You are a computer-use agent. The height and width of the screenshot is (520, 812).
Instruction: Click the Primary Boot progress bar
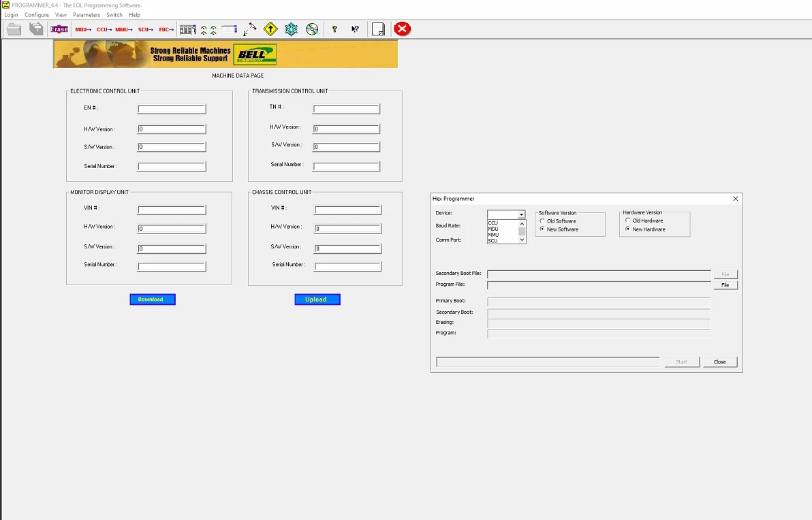pyautogui.click(x=599, y=302)
